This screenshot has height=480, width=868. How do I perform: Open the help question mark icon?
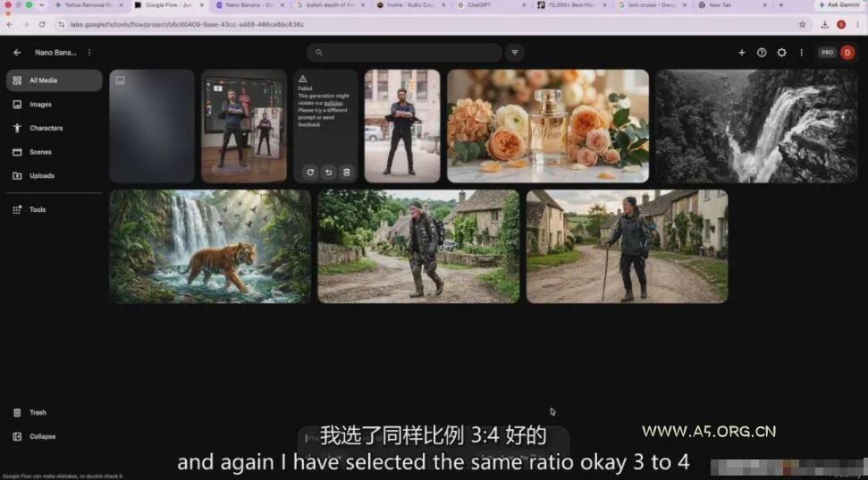(x=762, y=53)
